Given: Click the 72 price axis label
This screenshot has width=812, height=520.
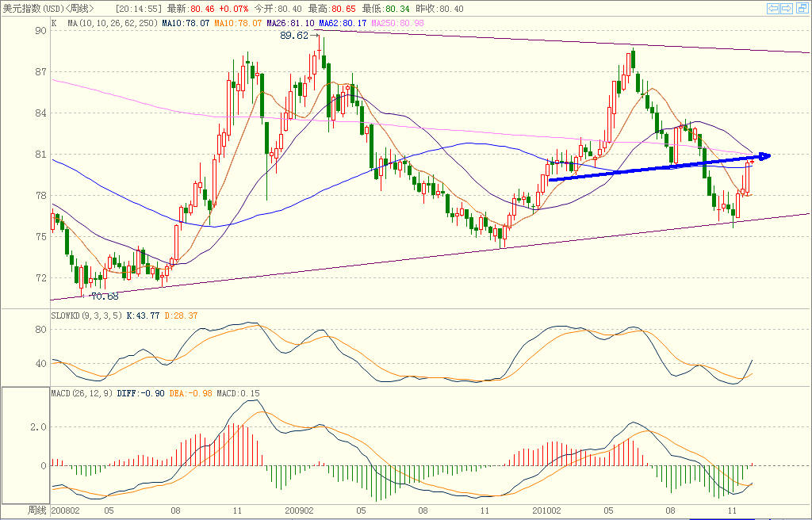Looking at the screenshot, I should coord(41,278).
